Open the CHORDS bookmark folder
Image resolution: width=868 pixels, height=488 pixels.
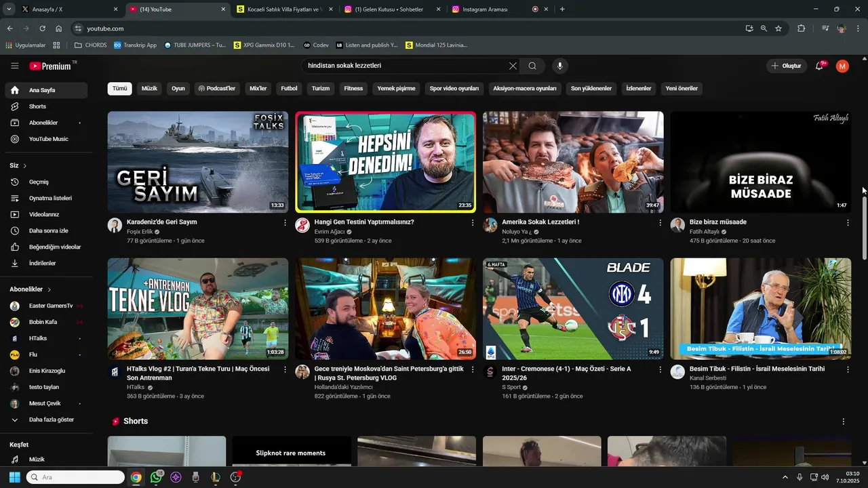(x=90, y=45)
